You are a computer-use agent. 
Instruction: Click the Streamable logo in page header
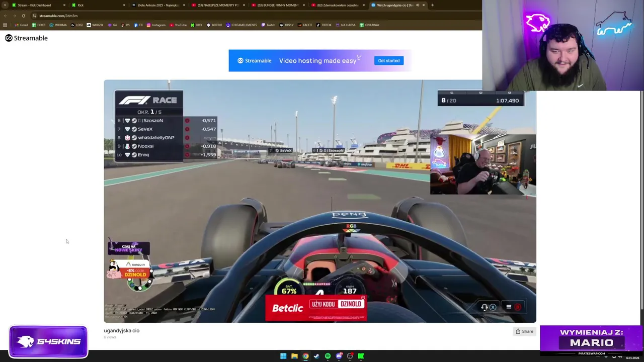pyautogui.click(x=26, y=38)
